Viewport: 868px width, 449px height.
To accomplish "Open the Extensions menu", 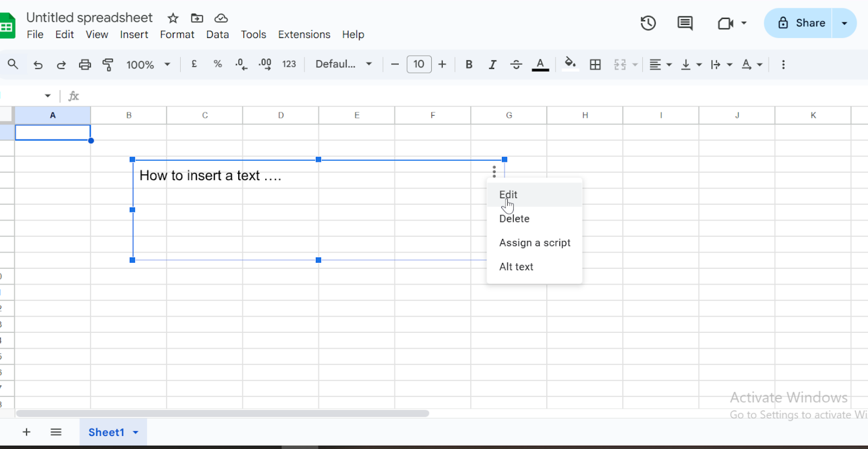I will coord(304,34).
